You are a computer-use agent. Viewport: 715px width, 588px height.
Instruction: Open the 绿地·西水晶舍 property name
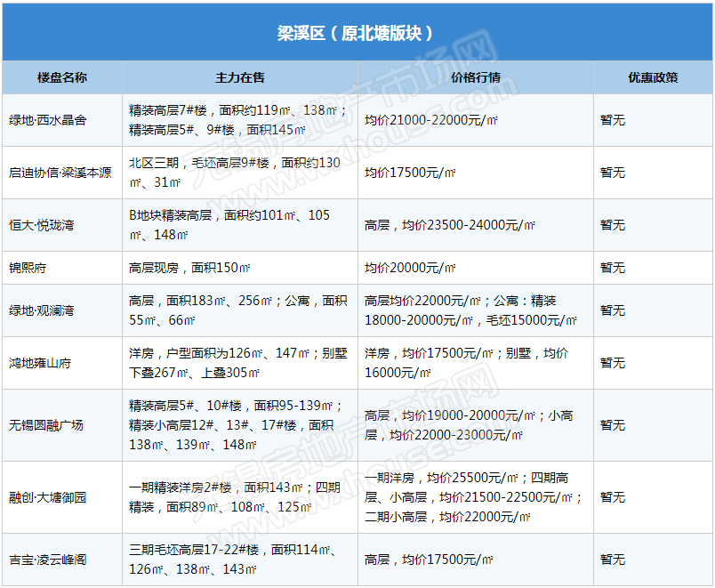tap(48, 120)
